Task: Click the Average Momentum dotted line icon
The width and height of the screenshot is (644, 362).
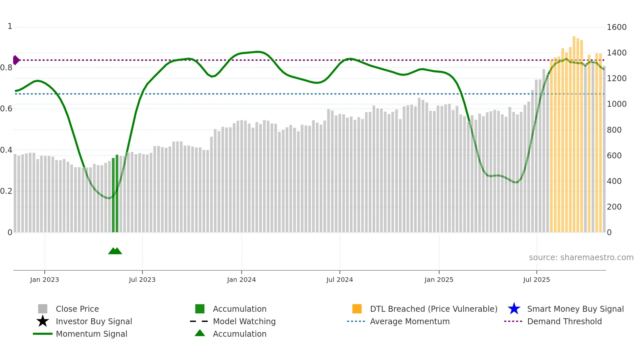Action: [356, 321]
